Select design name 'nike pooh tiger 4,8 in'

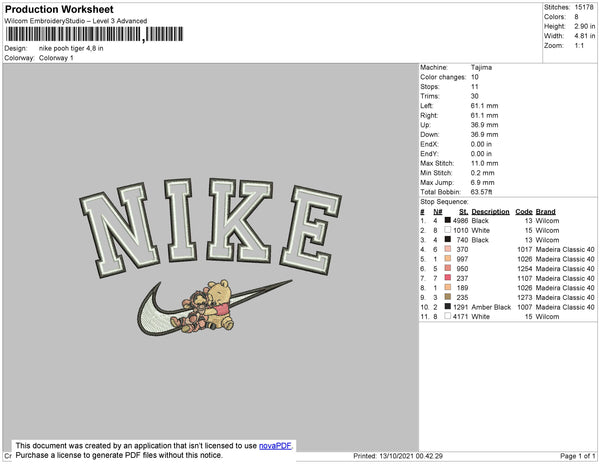pos(71,49)
